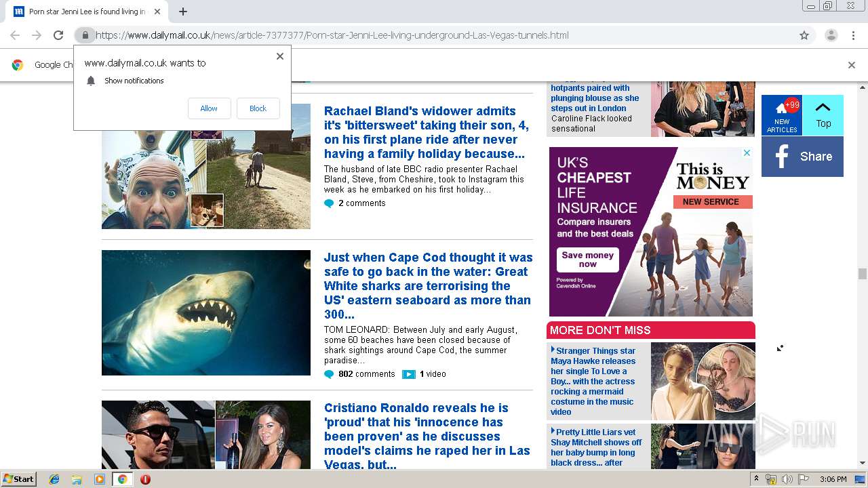Click the browser forward arrow
The width and height of the screenshot is (868, 488).
click(37, 35)
